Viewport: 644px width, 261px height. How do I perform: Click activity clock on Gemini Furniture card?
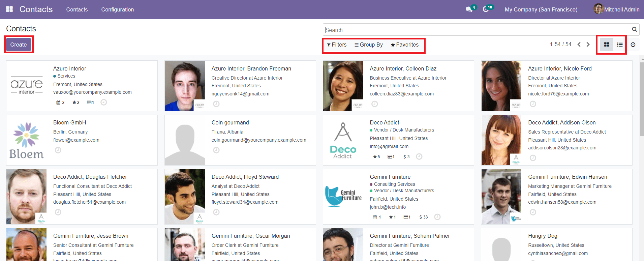[437, 217]
